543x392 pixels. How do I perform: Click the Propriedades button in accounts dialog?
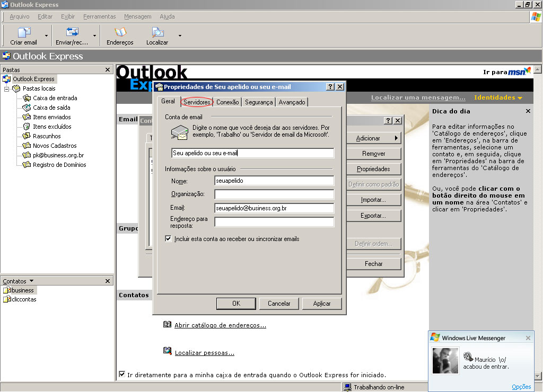pyautogui.click(x=374, y=169)
